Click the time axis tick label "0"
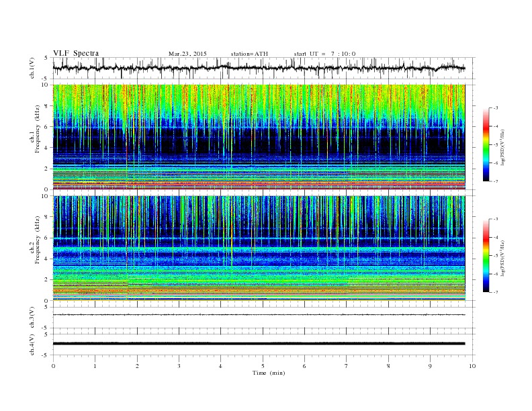 [53, 366]
